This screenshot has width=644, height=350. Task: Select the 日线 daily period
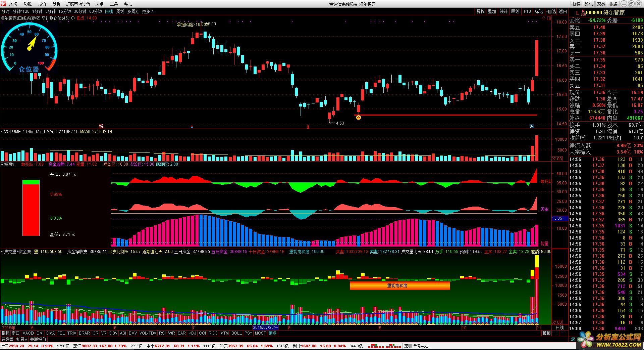109,11
